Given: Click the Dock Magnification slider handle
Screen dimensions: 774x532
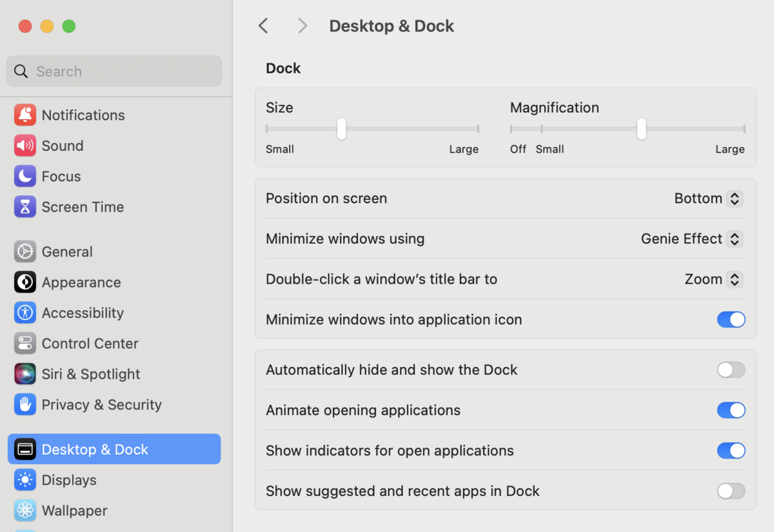Looking at the screenshot, I should (641, 129).
